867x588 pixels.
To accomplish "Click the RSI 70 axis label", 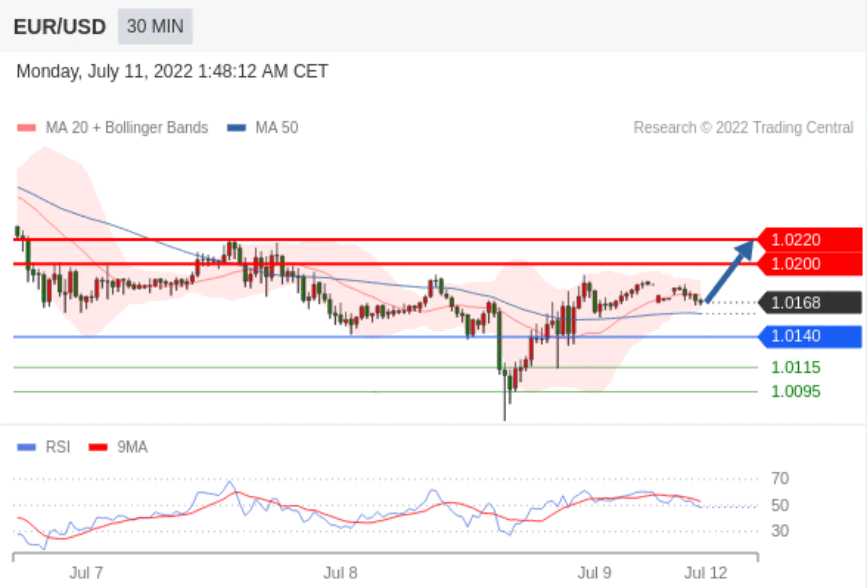I will click(x=780, y=478).
